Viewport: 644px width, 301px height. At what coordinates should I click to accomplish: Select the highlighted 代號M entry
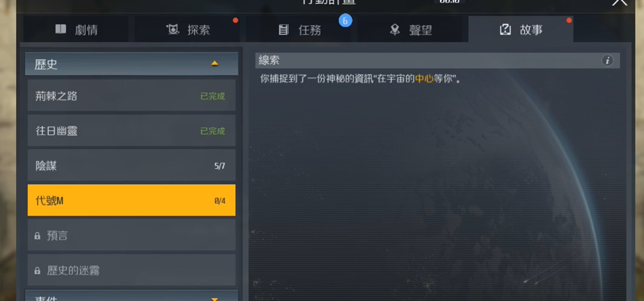(x=131, y=200)
